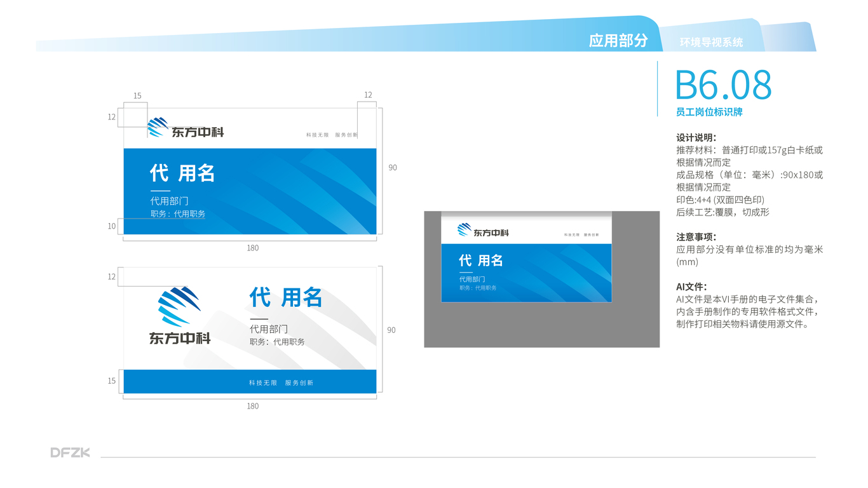
Task: Click the slogan 科技无限 服务创新 in the mockup
Action: 581,235
